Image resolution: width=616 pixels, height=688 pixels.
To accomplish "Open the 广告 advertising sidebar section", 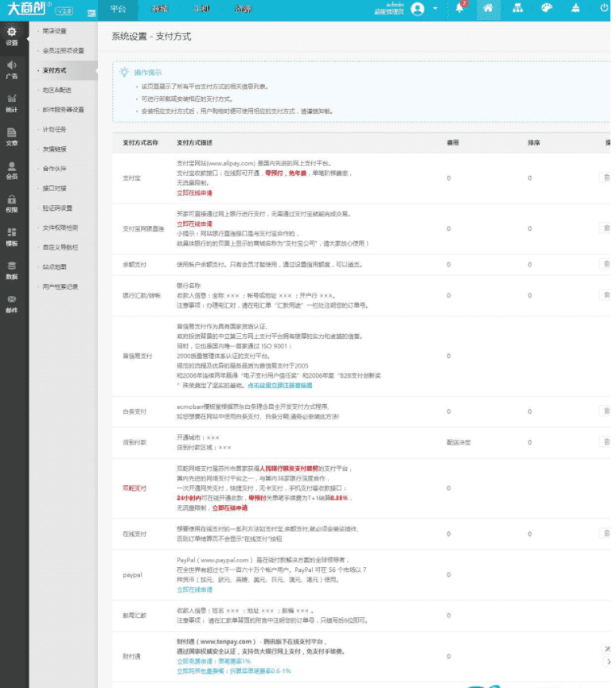I will pyautogui.click(x=12, y=70).
